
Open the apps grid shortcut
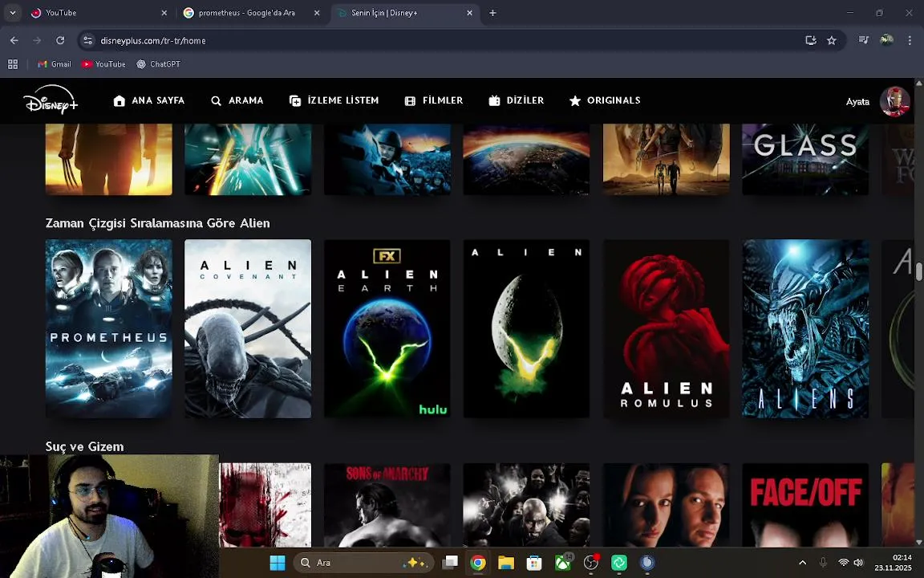[x=12, y=63]
